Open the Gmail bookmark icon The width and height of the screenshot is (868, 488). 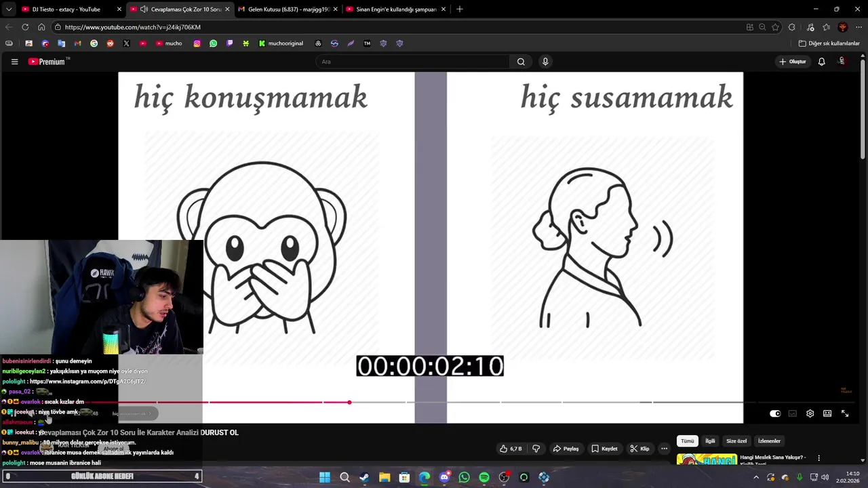click(x=77, y=43)
